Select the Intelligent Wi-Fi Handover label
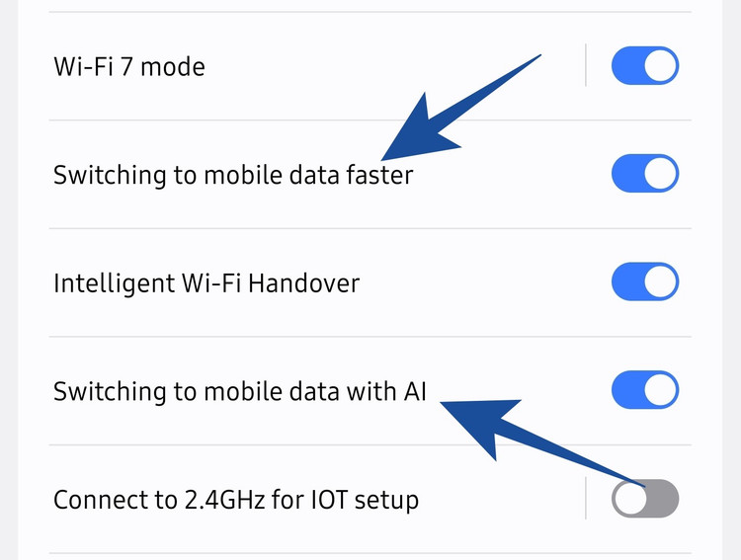 206,284
